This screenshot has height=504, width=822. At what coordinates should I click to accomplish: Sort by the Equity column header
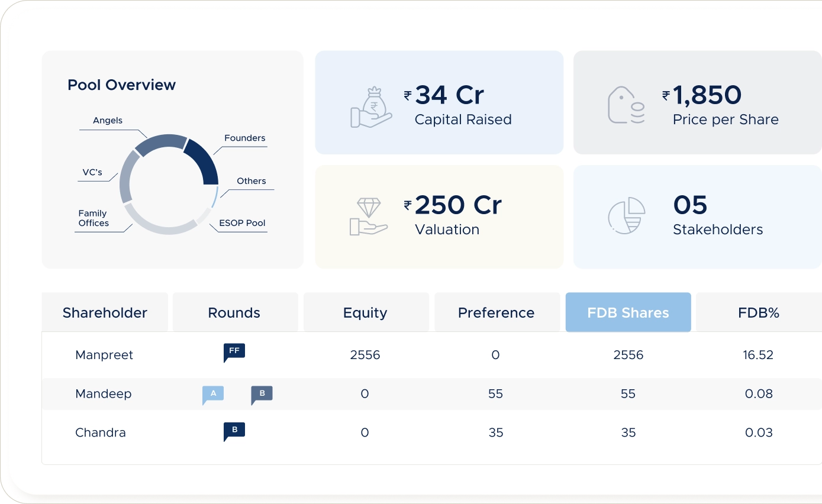pyautogui.click(x=365, y=312)
